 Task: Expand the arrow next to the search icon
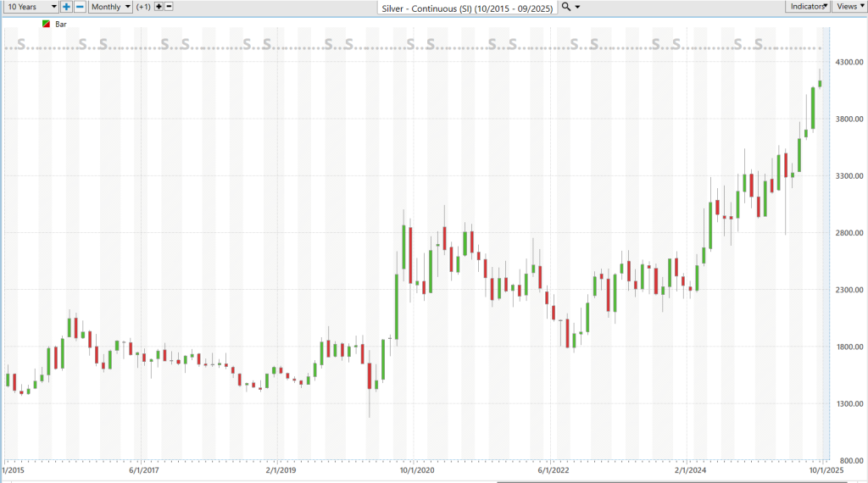tap(578, 7)
